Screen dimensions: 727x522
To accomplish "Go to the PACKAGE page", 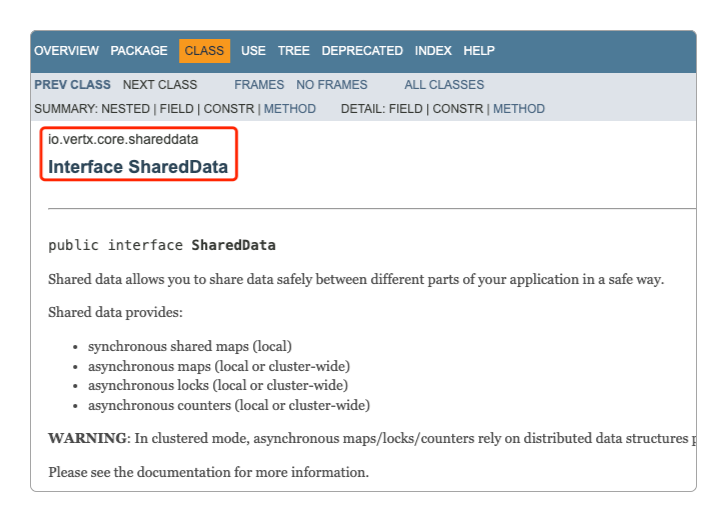I will (x=139, y=51).
